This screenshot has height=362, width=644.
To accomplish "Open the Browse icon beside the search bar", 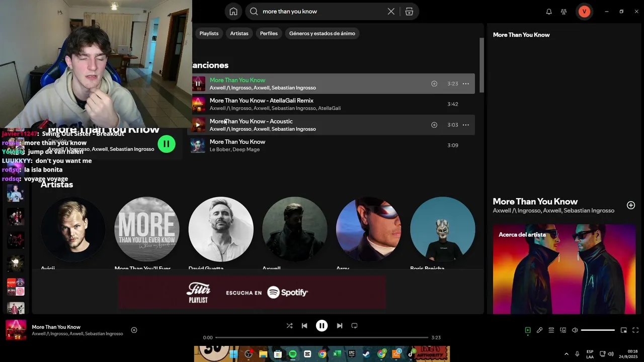I will click(409, 11).
